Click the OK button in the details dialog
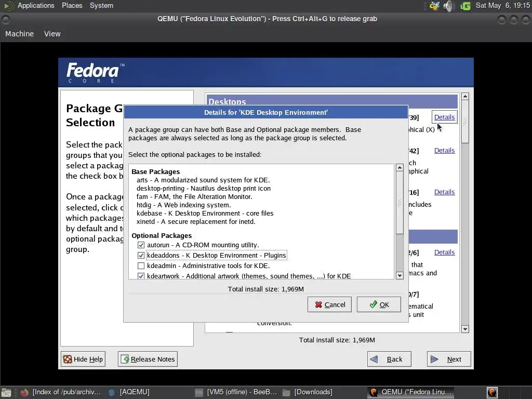Screen dimensions: 532x399 click(x=379, y=304)
